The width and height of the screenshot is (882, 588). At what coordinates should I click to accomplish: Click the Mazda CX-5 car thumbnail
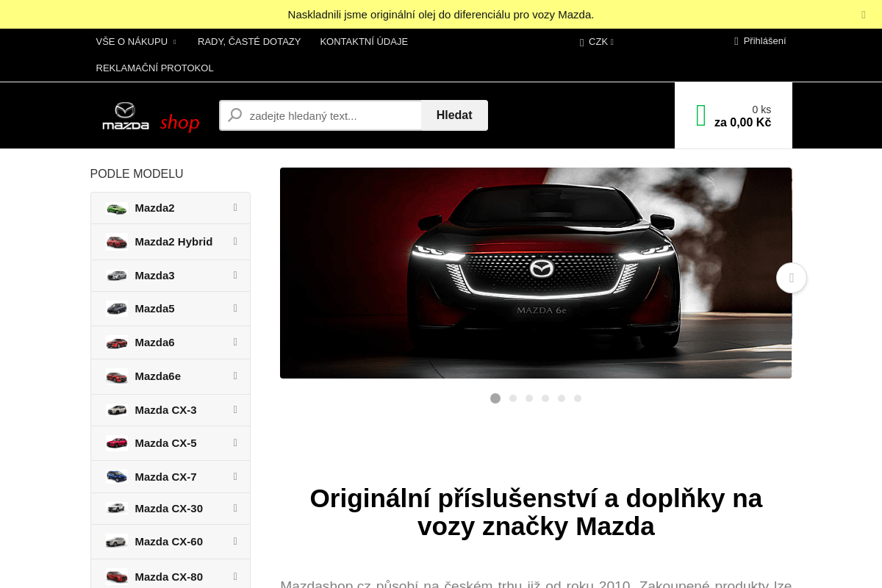coord(116,443)
